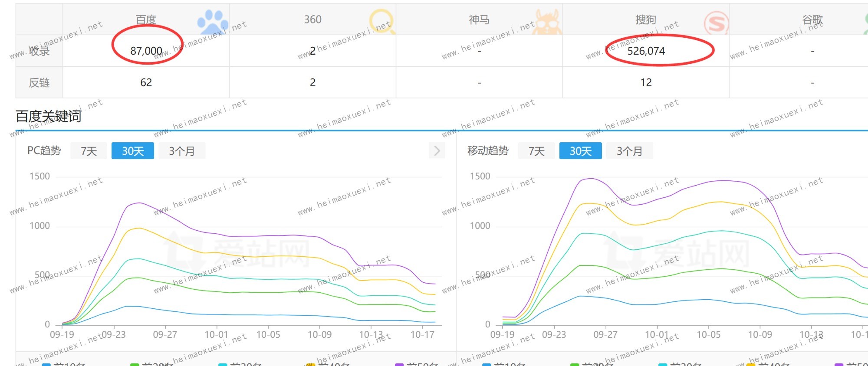The height and width of the screenshot is (366, 868).
Task: Open Sogou 收录 count 526,074
Action: (x=646, y=51)
